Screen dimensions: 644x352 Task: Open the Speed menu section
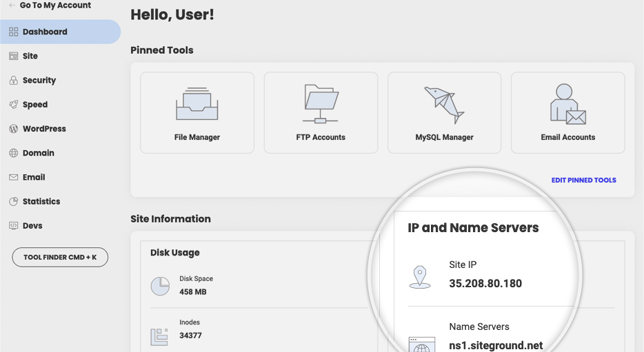point(35,105)
